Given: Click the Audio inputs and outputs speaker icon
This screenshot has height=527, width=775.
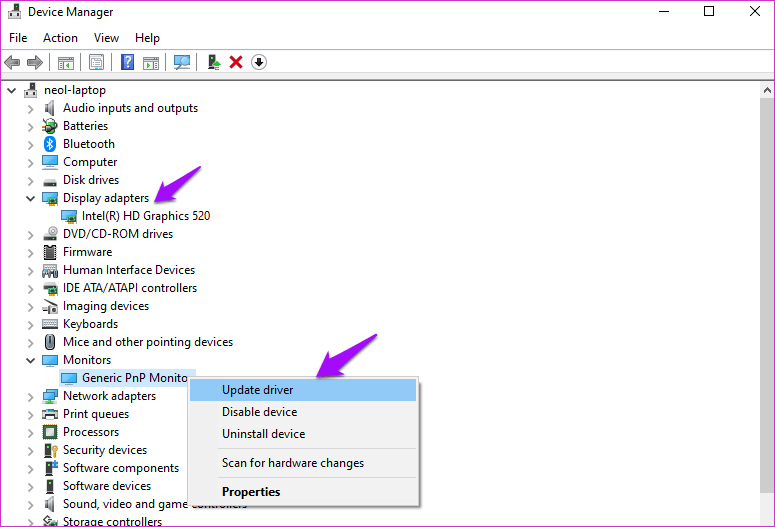Looking at the screenshot, I should click(x=49, y=108).
